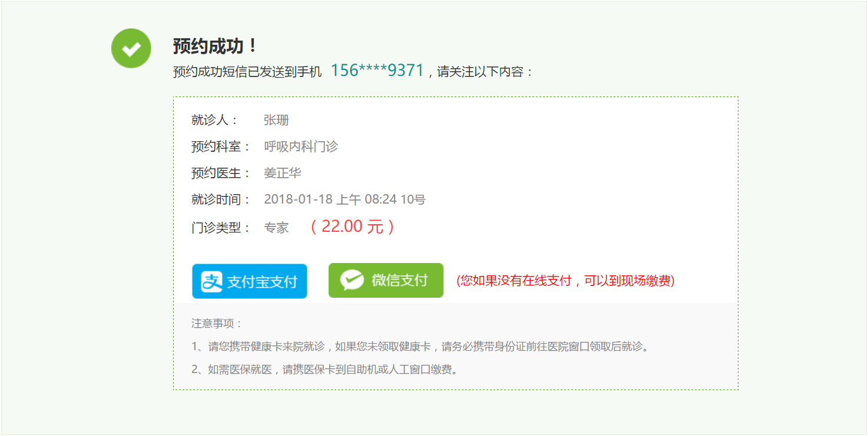Click the patient name 张珊
This screenshot has width=868, height=436.
click(x=276, y=120)
